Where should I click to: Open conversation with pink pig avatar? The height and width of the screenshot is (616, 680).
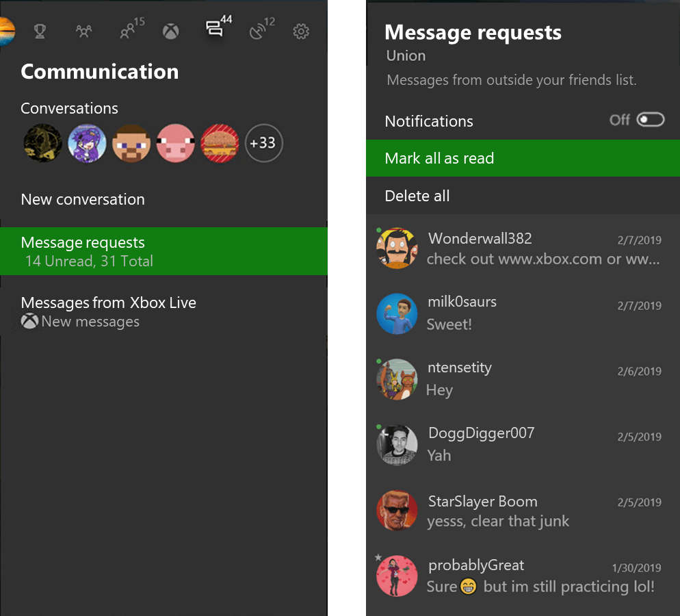pyautogui.click(x=176, y=143)
